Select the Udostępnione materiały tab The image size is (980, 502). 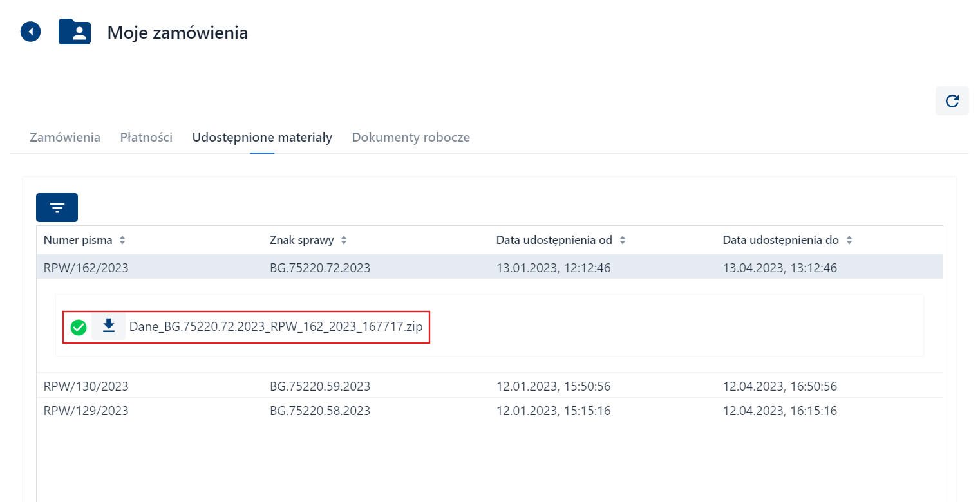click(262, 137)
